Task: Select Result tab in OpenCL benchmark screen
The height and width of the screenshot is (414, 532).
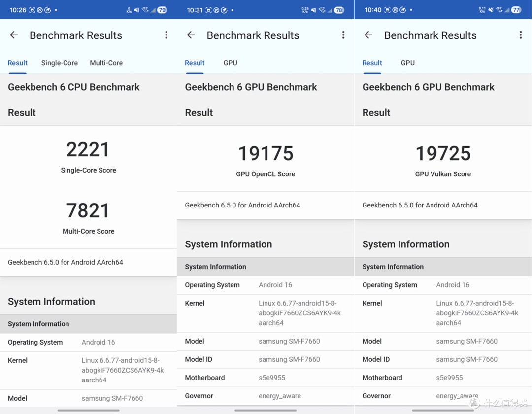Action: (195, 63)
